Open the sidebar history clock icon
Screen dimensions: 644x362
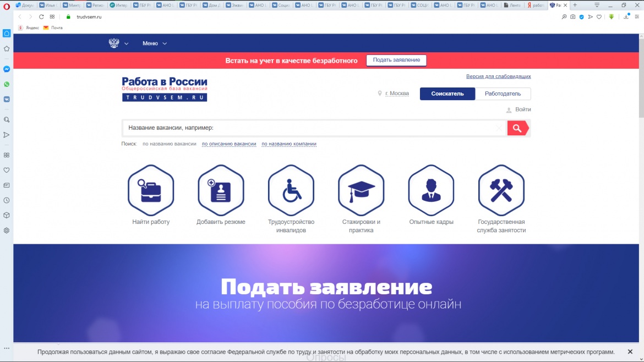(x=7, y=200)
